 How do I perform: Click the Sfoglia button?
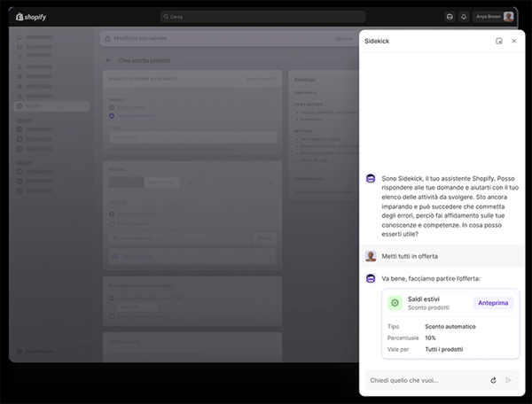pyautogui.click(x=264, y=238)
